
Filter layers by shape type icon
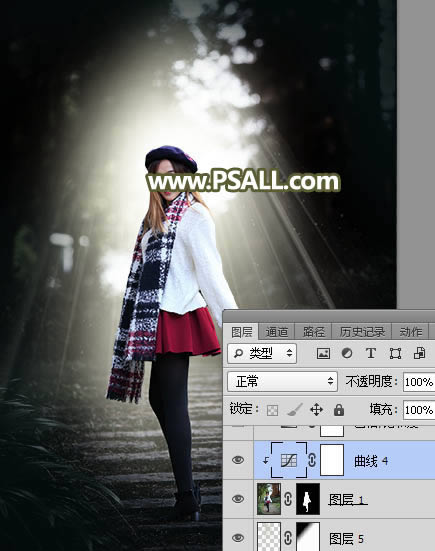tap(395, 353)
